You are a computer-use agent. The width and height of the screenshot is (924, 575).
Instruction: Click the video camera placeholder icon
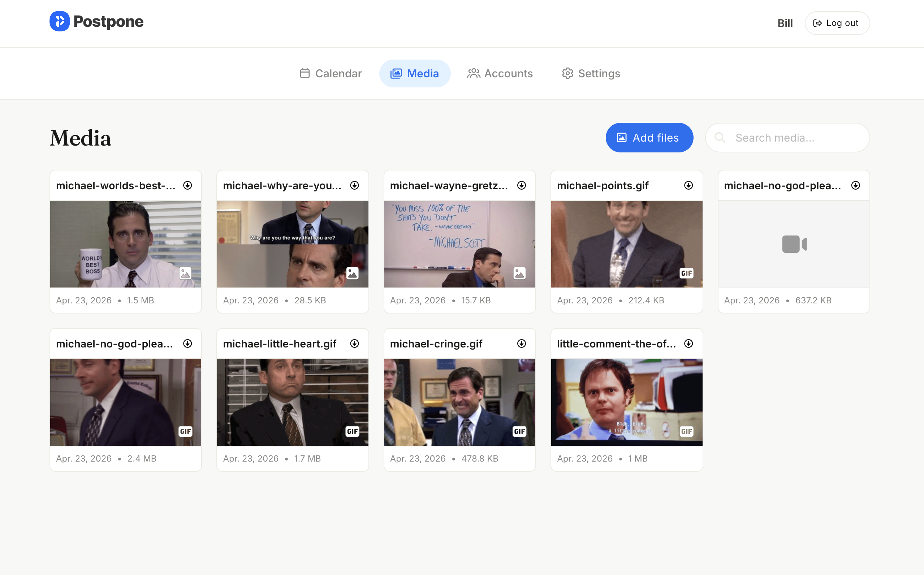pyautogui.click(x=793, y=245)
